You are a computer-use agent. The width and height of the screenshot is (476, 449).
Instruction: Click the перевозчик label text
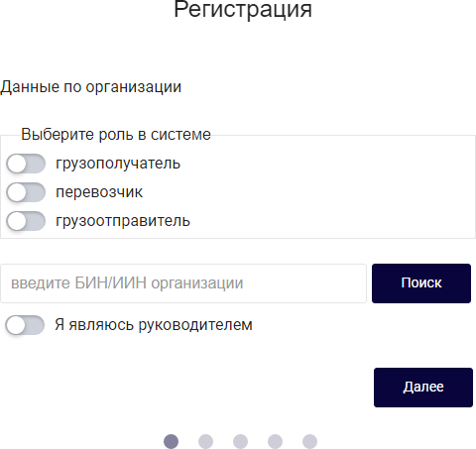pyautogui.click(x=99, y=192)
